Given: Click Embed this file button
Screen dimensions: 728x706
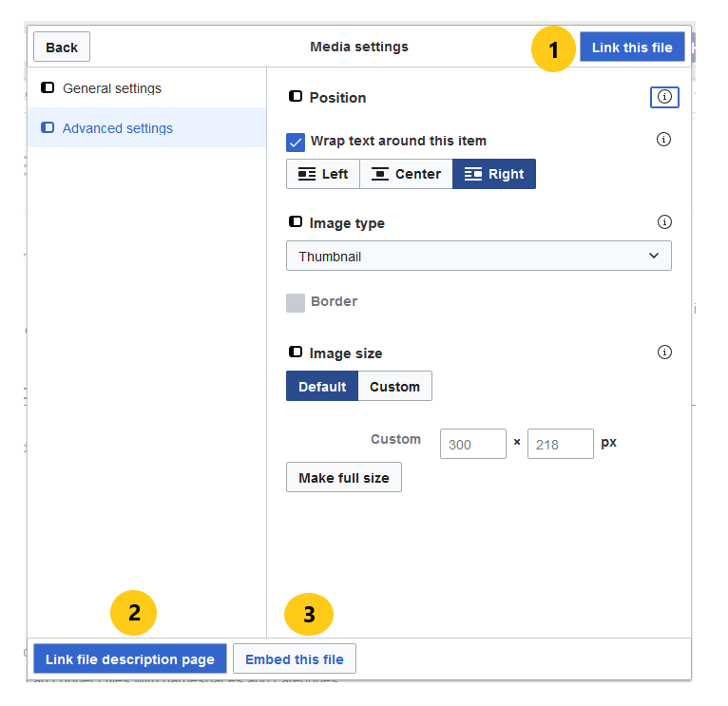Looking at the screenshot, I should [x=295, y=659].
